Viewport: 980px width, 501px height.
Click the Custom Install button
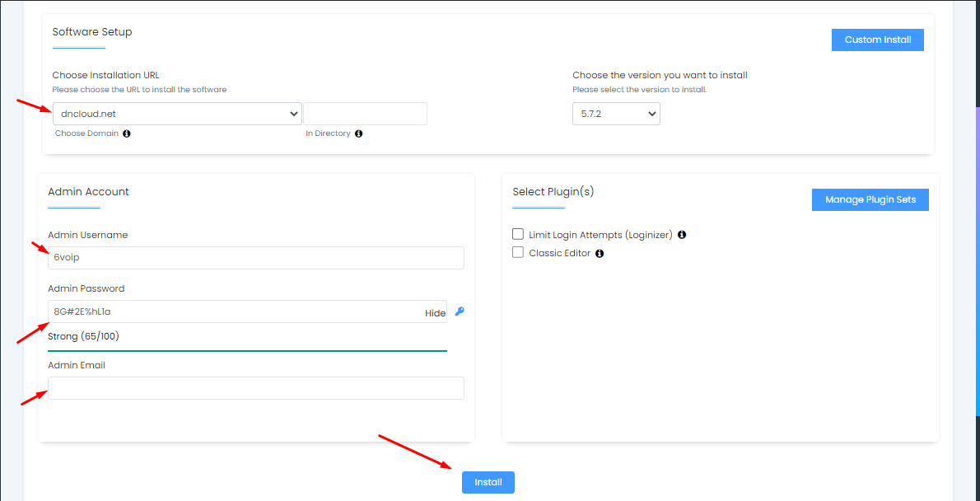click(x=877, y=40)
